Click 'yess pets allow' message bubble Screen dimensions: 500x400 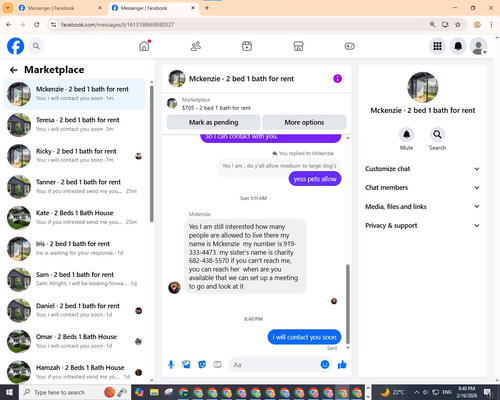pos(315,179)
